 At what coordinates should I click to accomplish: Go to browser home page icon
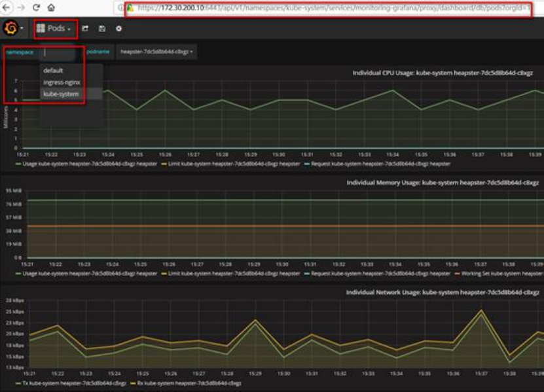click(x=51, y=8)
